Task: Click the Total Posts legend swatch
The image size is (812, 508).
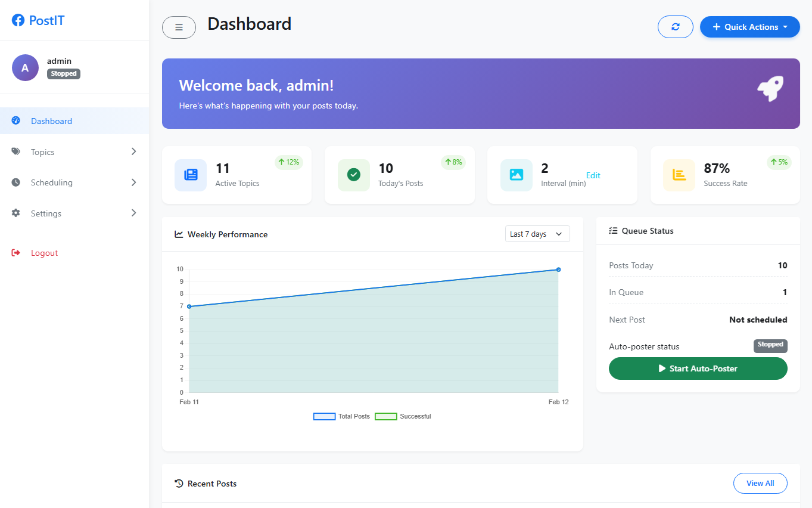Action: tap(324, 416)
